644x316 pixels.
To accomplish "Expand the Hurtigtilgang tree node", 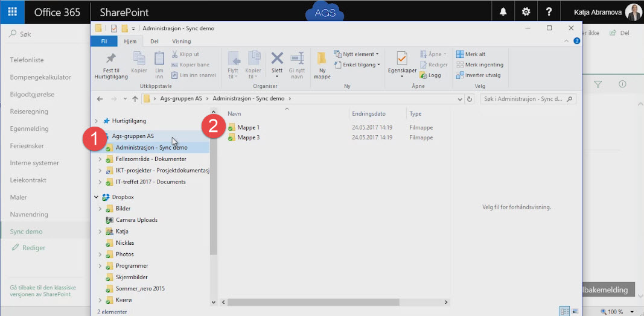I will pos(96,121).
